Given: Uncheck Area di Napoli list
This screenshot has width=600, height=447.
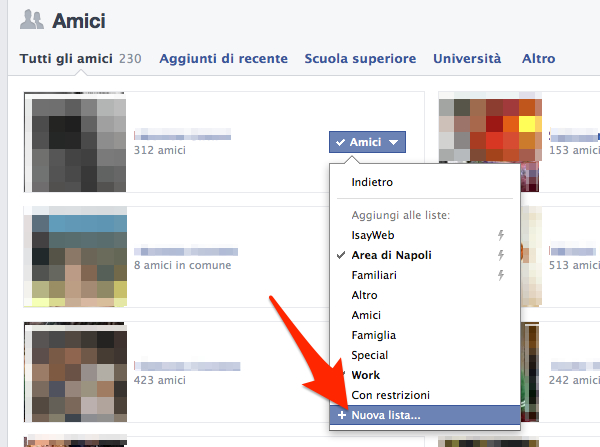Looking at the screenshot, I should click(x=425, y=255).
